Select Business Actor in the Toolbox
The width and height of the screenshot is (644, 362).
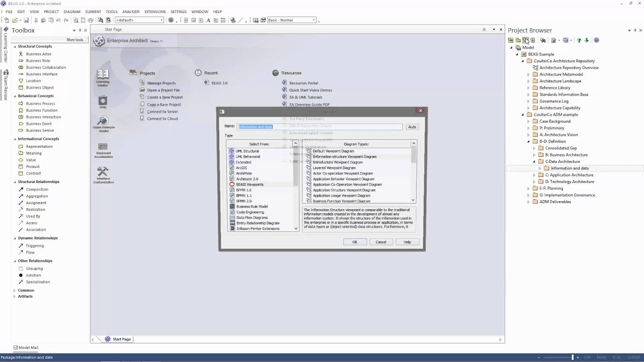tap(39, 54)
